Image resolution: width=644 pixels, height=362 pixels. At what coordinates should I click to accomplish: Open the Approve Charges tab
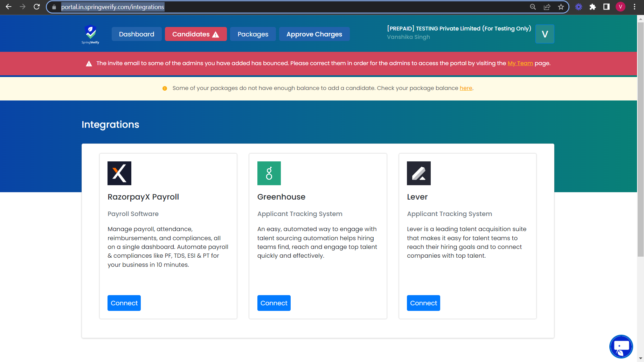coord(314,34)
